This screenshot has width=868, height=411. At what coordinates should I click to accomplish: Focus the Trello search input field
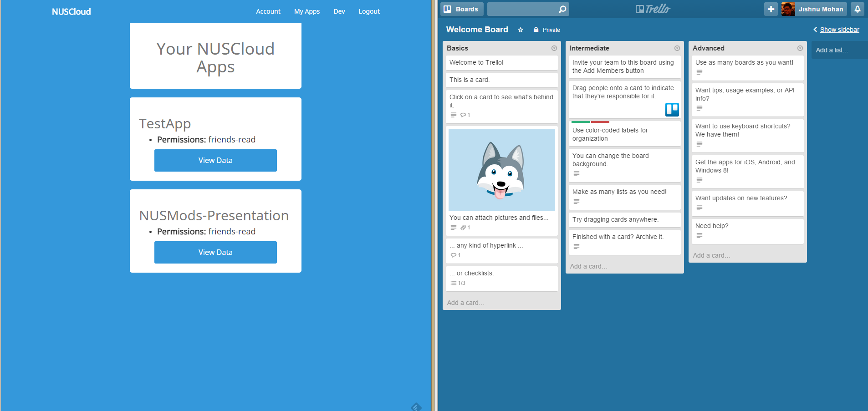click(x=522, y=9)
